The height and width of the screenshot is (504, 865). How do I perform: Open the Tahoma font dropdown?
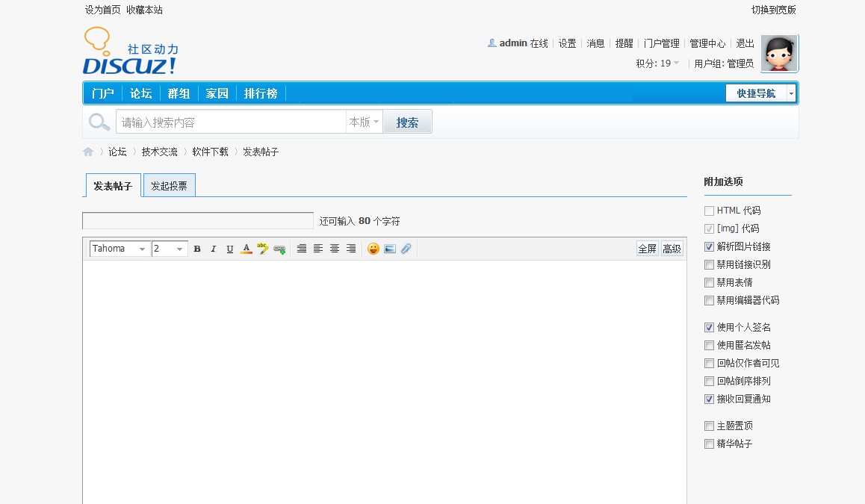click(120, 249)
